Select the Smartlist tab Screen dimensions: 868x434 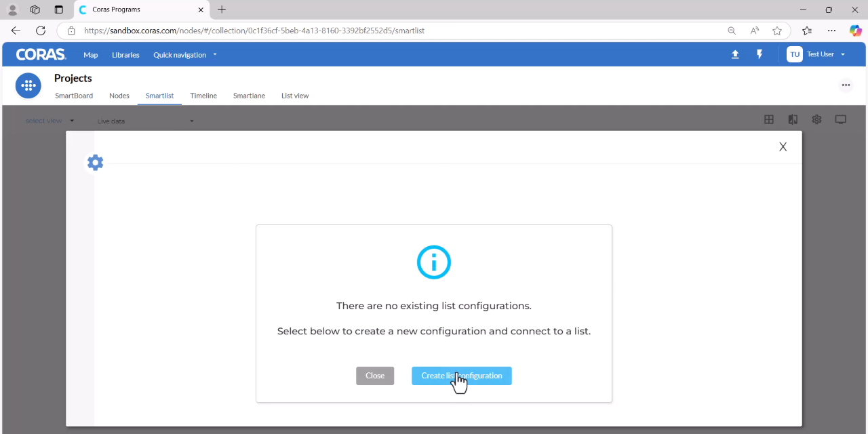[x=159, y=96]
